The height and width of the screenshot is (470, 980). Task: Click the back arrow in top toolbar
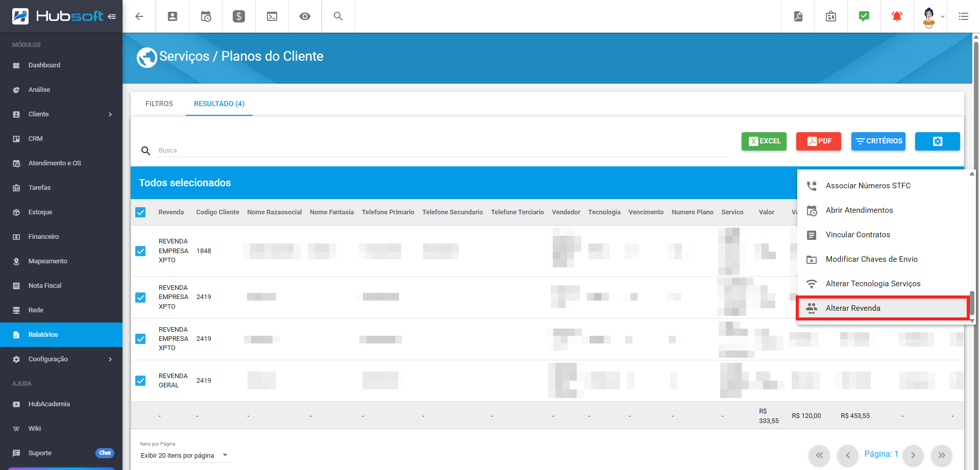click(139, 16)
